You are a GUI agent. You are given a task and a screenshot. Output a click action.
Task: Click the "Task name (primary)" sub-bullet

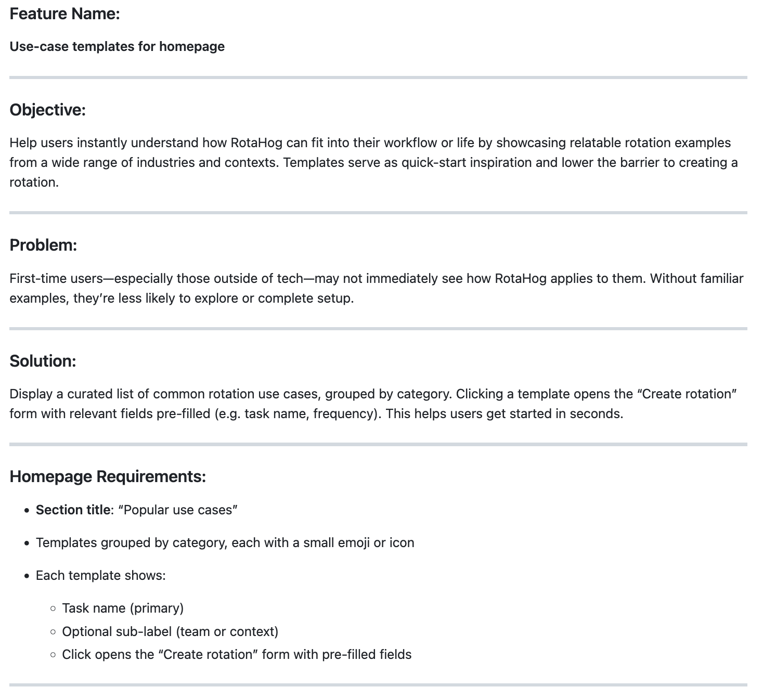pos(123,608)
